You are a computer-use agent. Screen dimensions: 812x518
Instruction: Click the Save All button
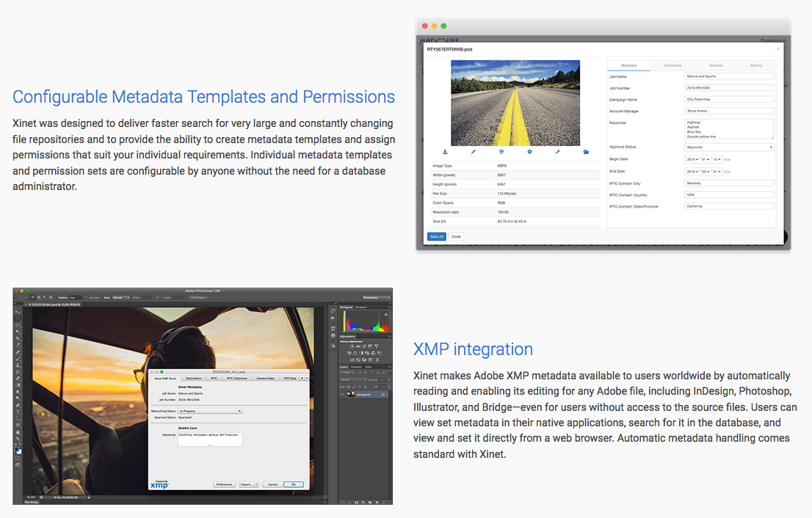coord(436,236)
